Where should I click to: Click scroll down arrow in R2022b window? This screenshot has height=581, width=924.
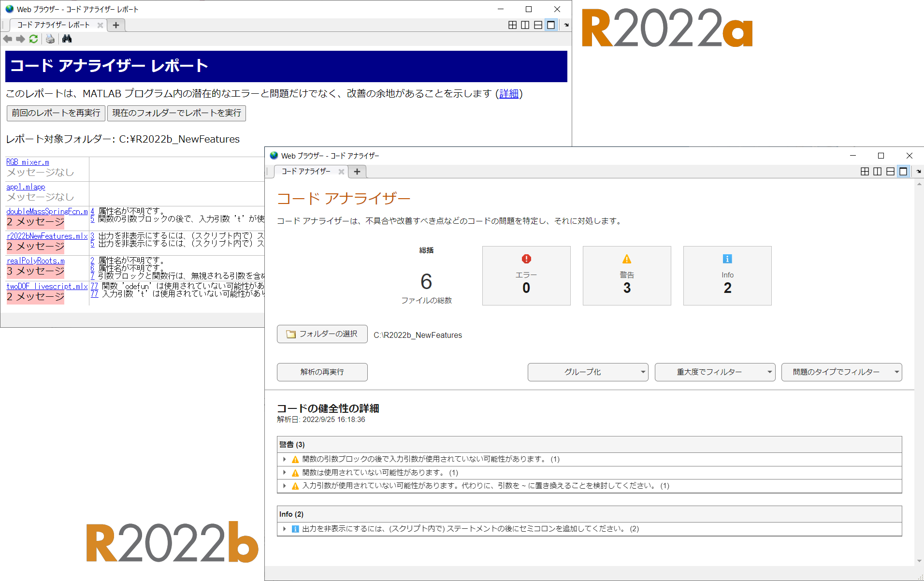pyautogui.click(x=919, y=561)
